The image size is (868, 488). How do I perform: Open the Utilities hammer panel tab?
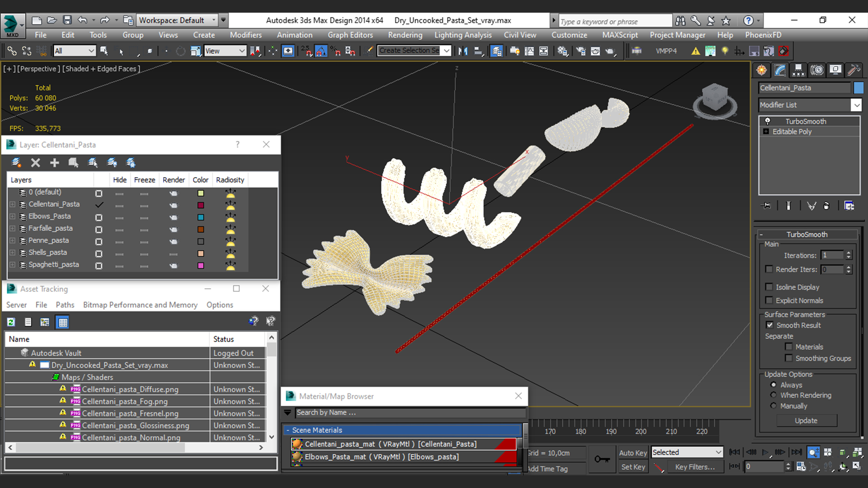[854, 70]
